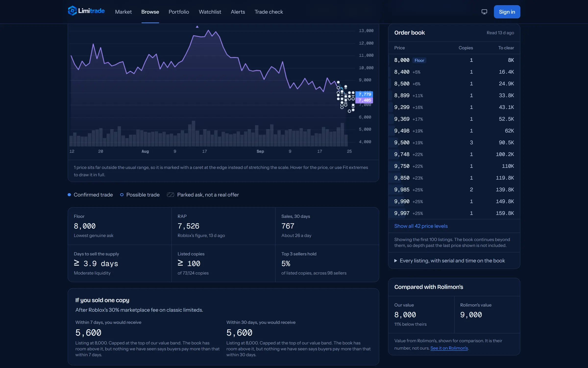Screen dimensions: 588x368
Task: Click the Sep label on chart axis
Action: click(260, 151)
